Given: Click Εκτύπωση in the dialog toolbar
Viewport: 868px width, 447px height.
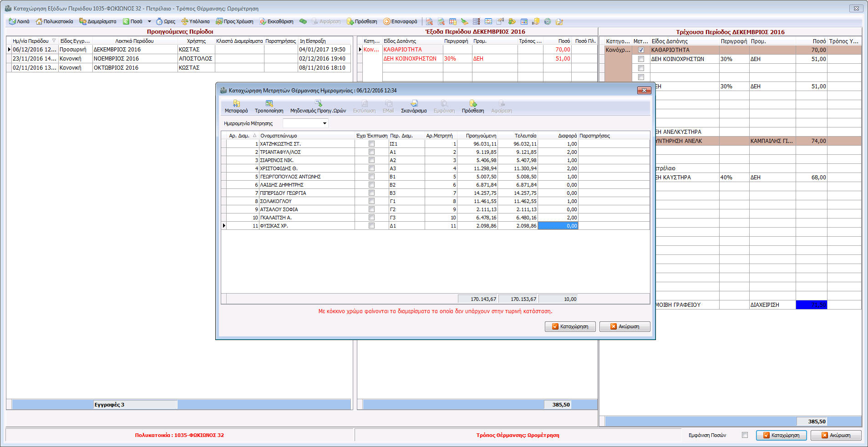Looking at the screenshot, I should [364, 107].
